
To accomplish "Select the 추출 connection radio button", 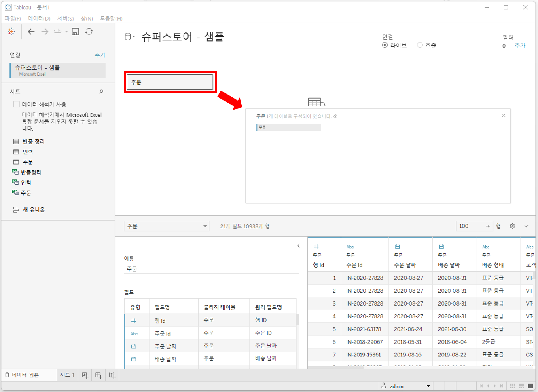I will pyautogui.click(x=420, y=45).
